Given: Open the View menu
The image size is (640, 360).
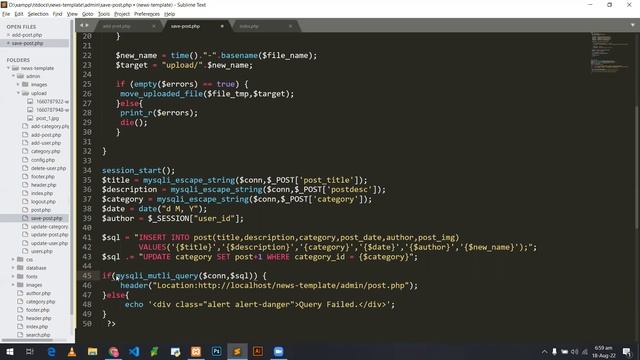Looking at the screenshot, I should [72, 14].
